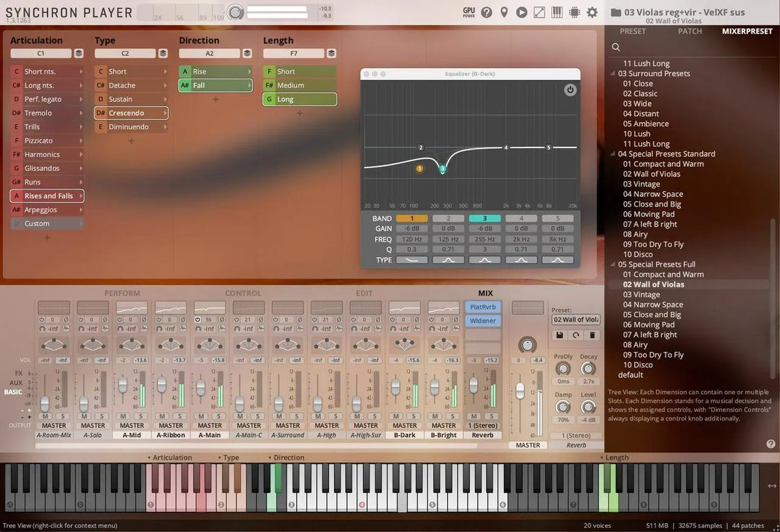Click the Help question mark icon
The height and width of the screenshot is (532, 780).
[487, 12]
